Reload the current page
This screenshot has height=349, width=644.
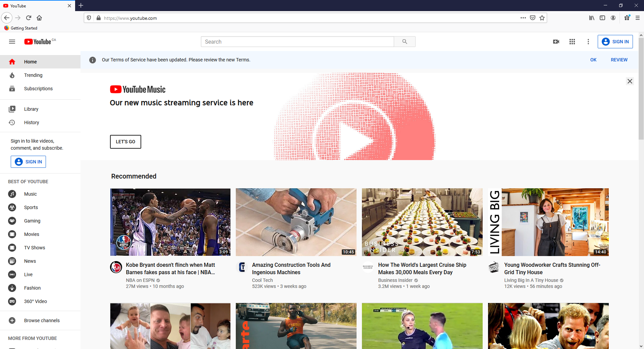coord(29,18)
